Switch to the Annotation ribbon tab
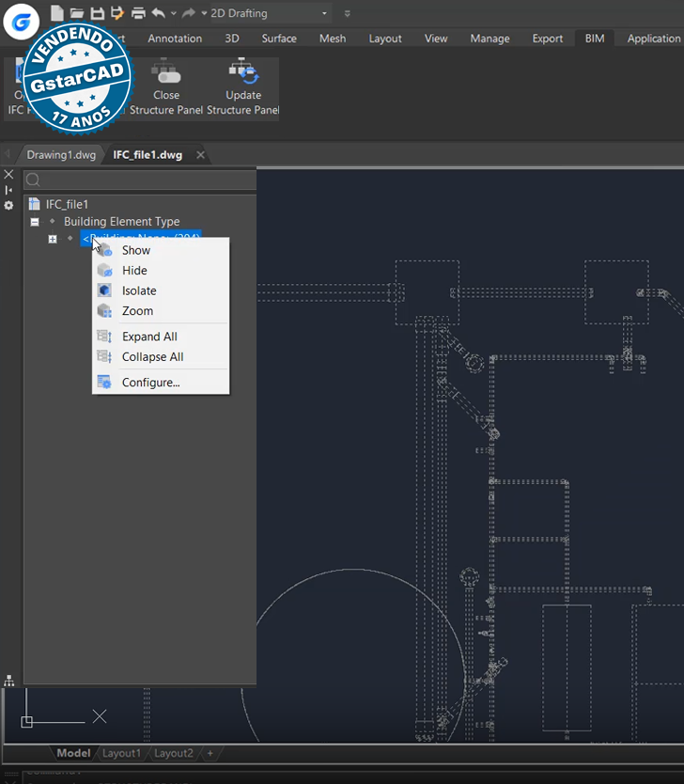This screenshot has width=684, height=784. 175,39
